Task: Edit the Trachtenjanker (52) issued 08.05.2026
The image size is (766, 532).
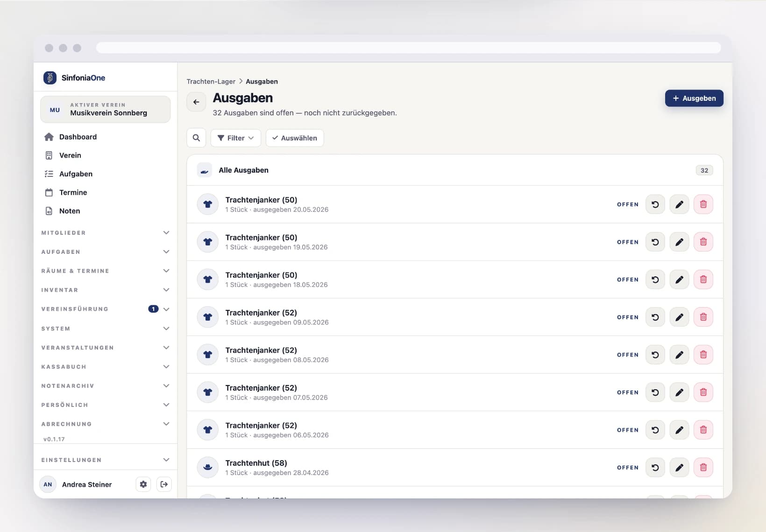Action: [x=679, y=355]
